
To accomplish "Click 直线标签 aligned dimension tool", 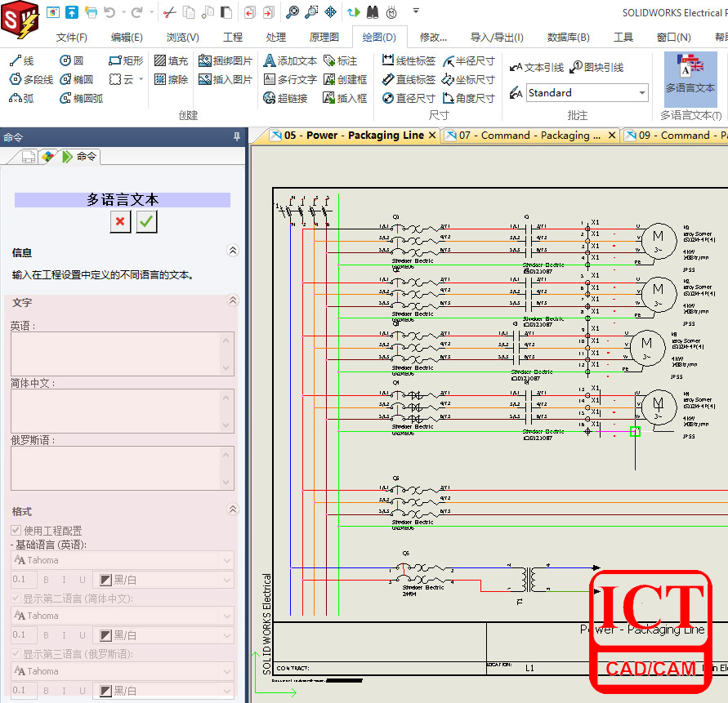I will click(409, 79).
